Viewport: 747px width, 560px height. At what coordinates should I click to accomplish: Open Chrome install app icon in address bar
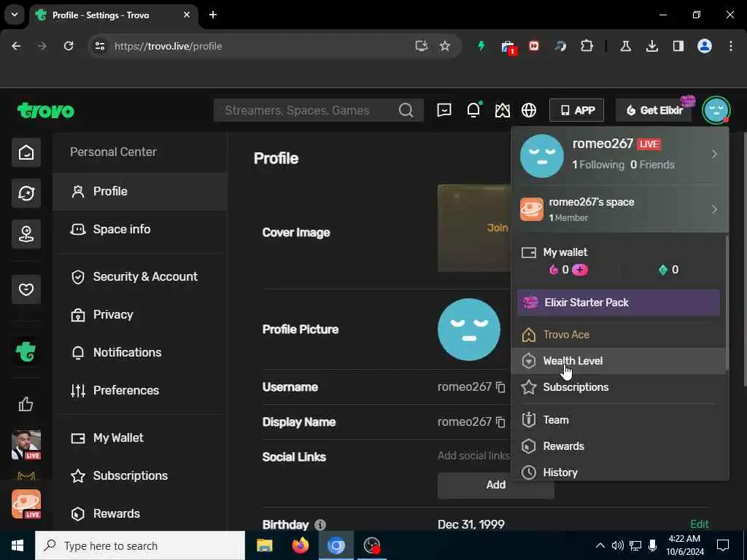pos(421,46)
